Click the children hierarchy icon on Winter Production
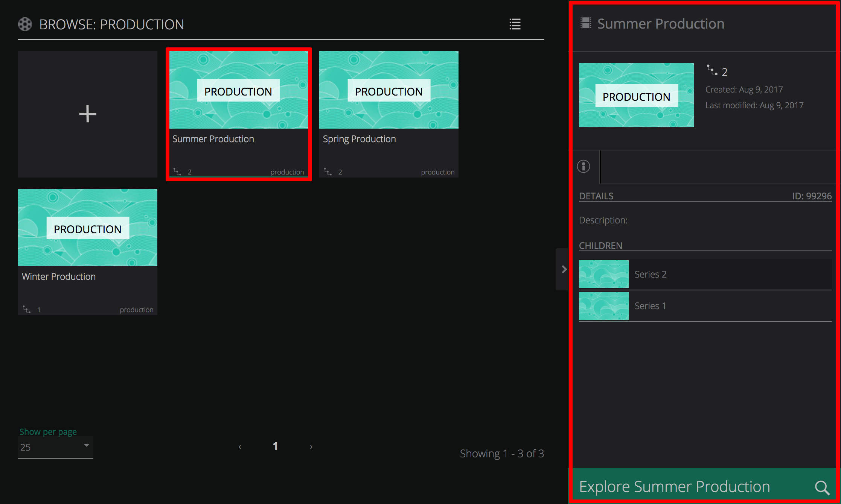Image resolution: width=841 pixels, height=504 pixels. [x=27, y=310]
